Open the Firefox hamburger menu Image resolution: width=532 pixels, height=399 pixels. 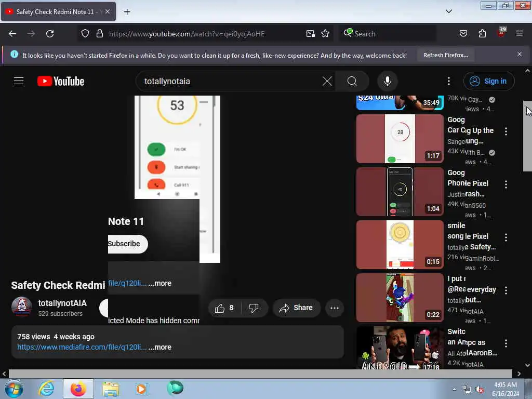point(519,33)
